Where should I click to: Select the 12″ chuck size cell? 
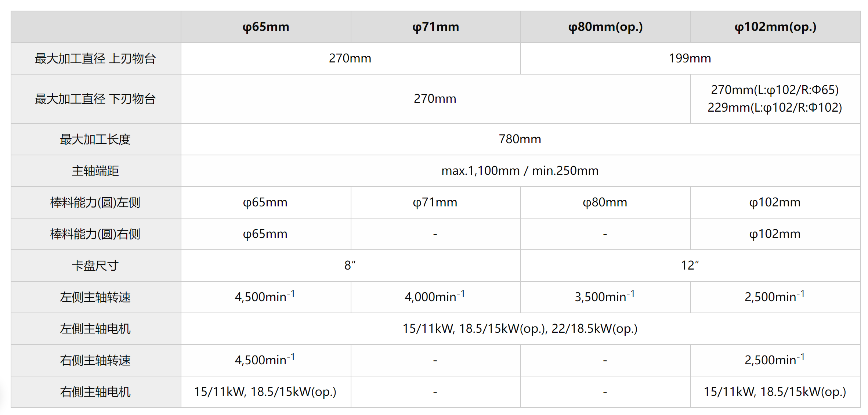click(690, 266)
